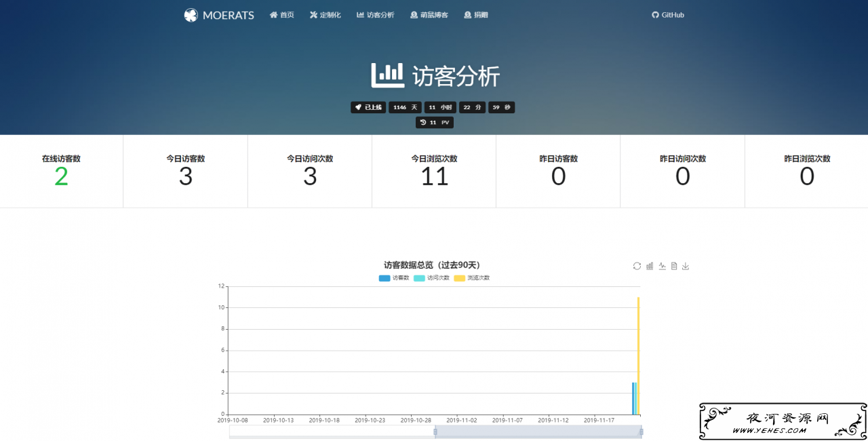
Task: Click the yellow 浏览次数 bar
Action: coord(639,356)
